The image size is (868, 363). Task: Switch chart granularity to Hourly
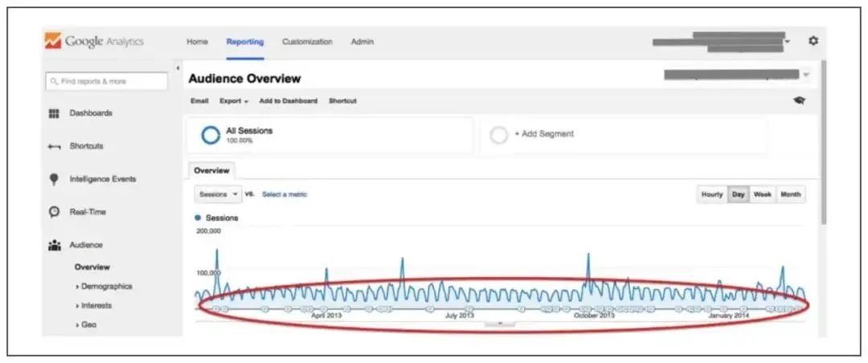(712, 194)
